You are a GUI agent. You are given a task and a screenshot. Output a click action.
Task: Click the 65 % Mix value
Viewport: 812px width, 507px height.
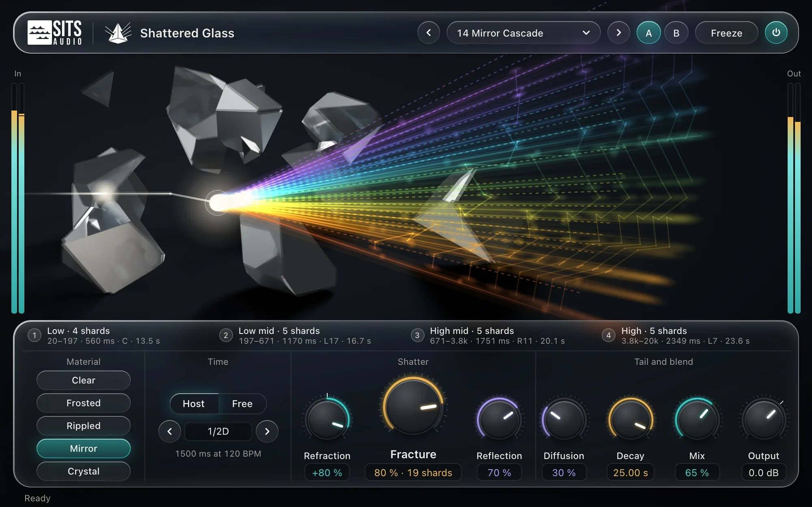(x=697, y=472)
